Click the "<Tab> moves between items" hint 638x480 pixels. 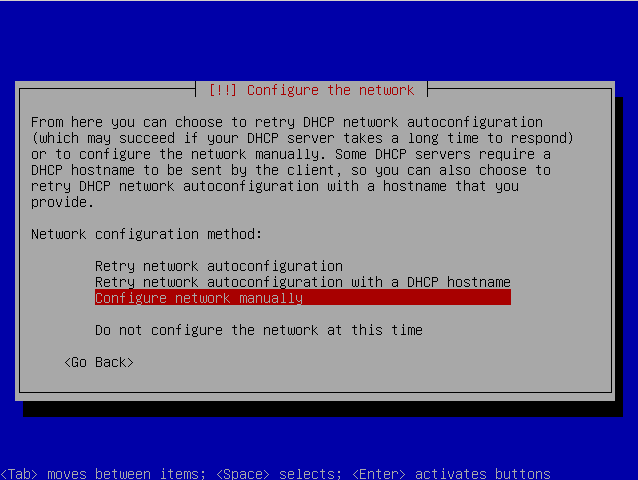pyautogui.click(x=103, y=473)
